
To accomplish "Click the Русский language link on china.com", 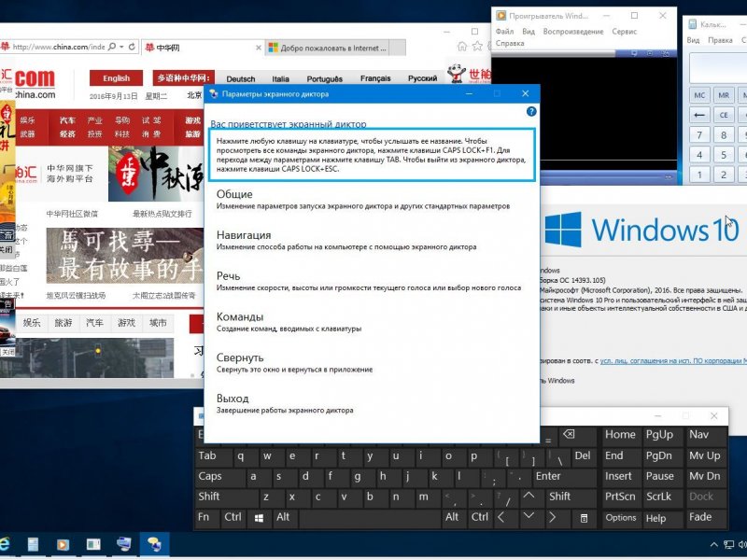I will 422,78.
